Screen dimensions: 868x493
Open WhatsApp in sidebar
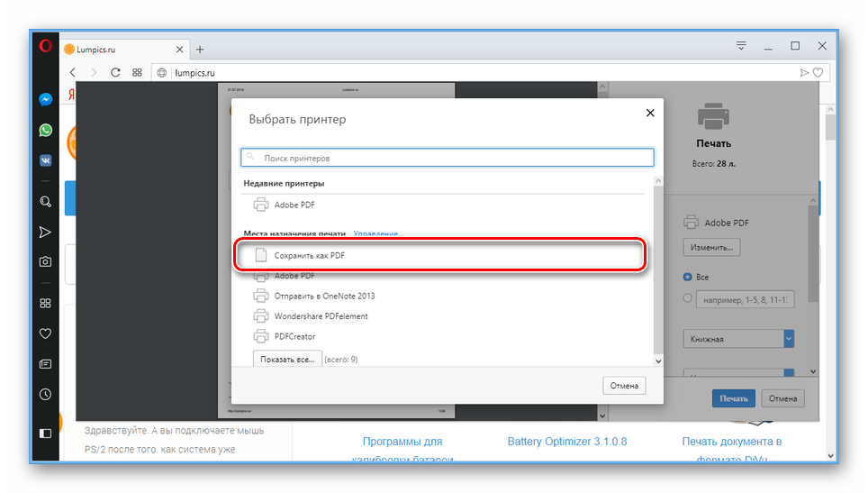pyautogui.click(x=45, y=130)
